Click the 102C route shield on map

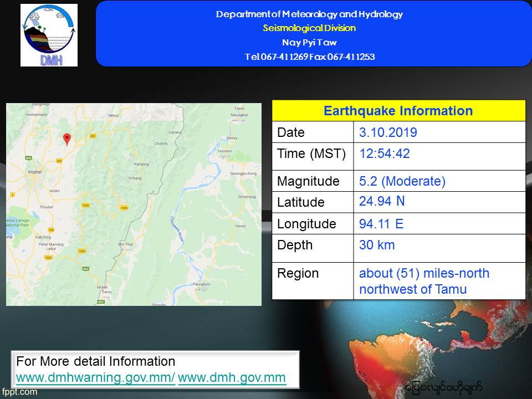click(x=48, y=258)
